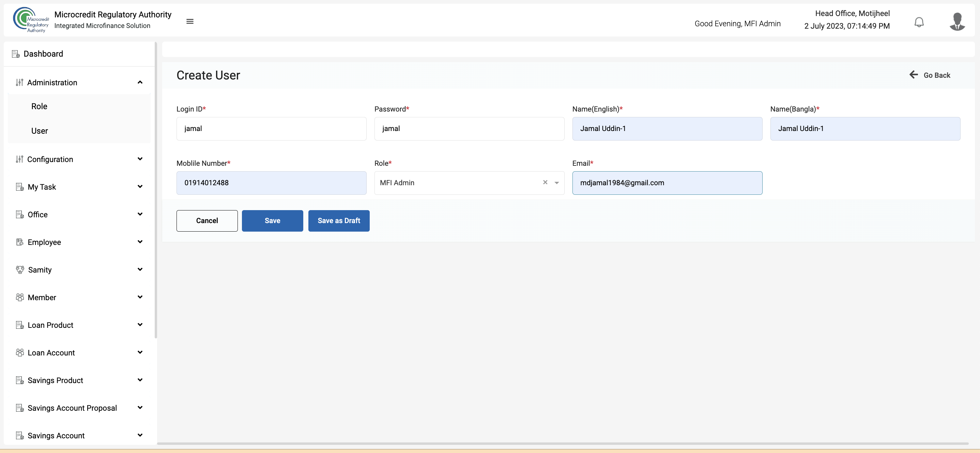Open the User submenu under Administration

pos(40,131)
